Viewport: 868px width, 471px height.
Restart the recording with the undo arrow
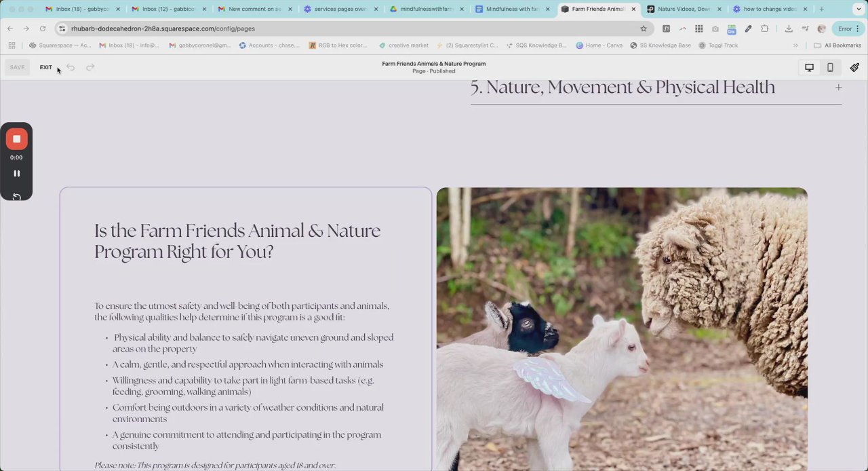coord(16,197)
